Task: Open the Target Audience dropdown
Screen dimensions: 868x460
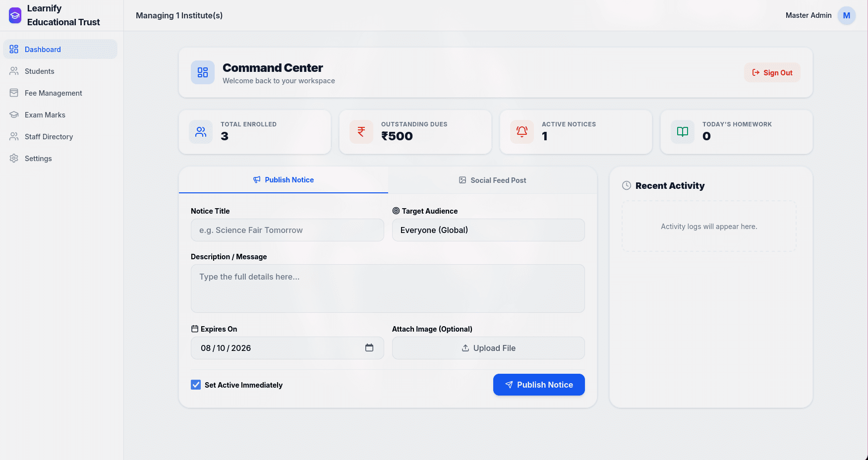Action: click(488, 230)
